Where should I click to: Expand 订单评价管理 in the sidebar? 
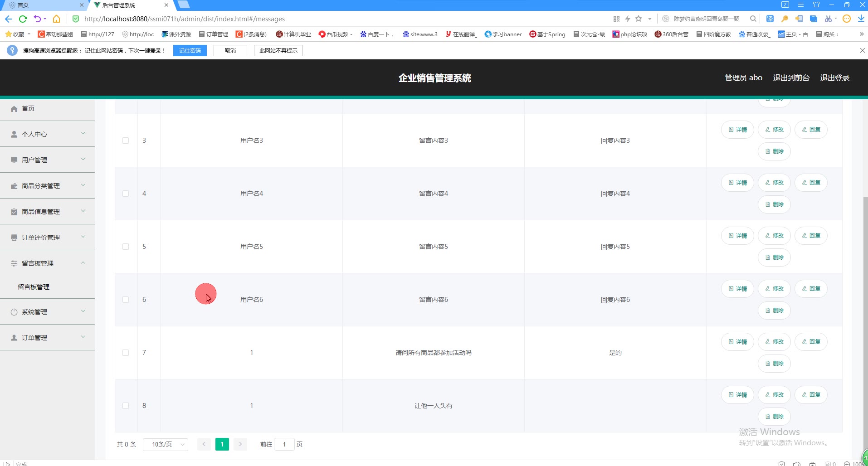(x=47, y=238)
